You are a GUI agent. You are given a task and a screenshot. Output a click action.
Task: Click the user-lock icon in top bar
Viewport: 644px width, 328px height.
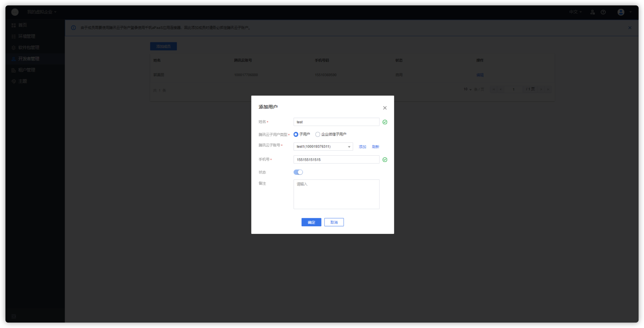[x=593, y=12]
